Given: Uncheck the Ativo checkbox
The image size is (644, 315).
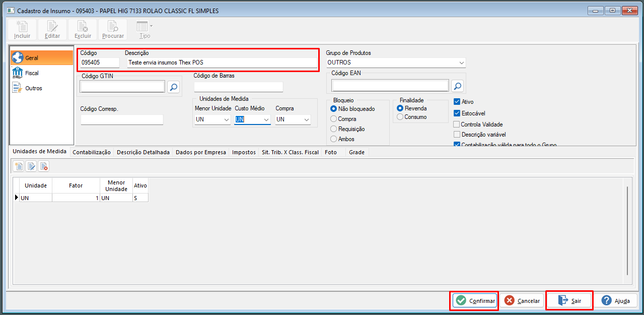Looking at the screenshot, I should [x=457, y=102].
